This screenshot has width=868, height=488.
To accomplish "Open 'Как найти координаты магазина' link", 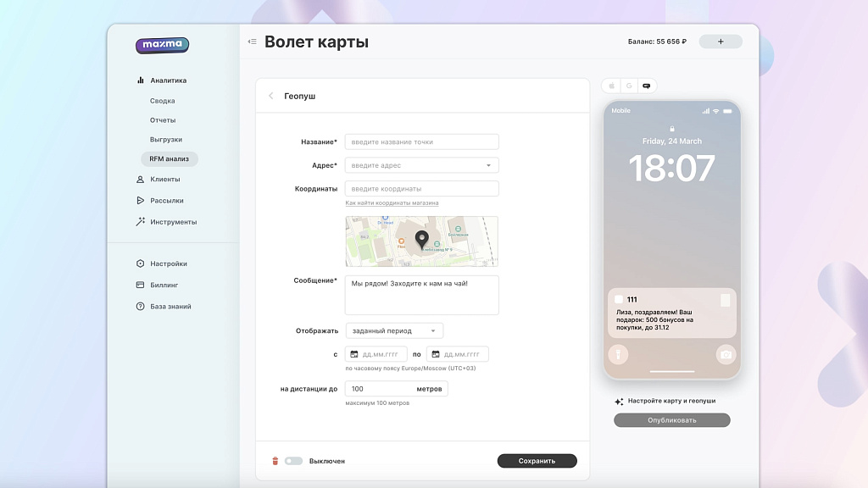I will click(x=392, y=203).
